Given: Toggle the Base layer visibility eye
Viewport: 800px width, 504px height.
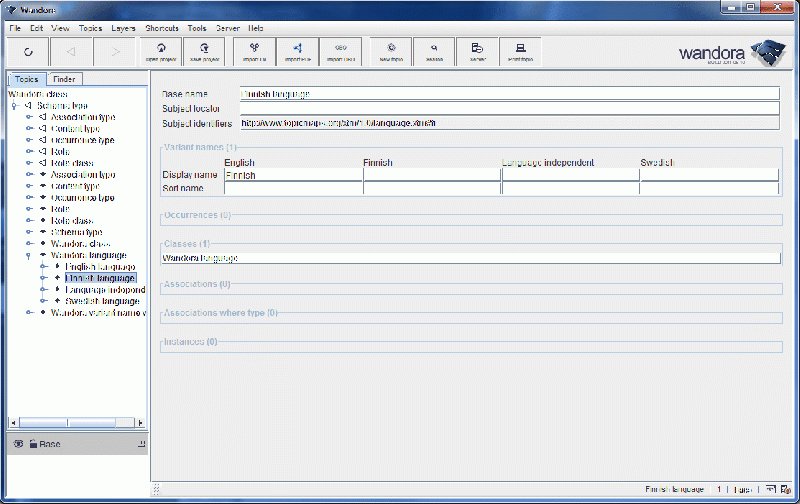Looking at the screenshot, I should click(18, 443).
